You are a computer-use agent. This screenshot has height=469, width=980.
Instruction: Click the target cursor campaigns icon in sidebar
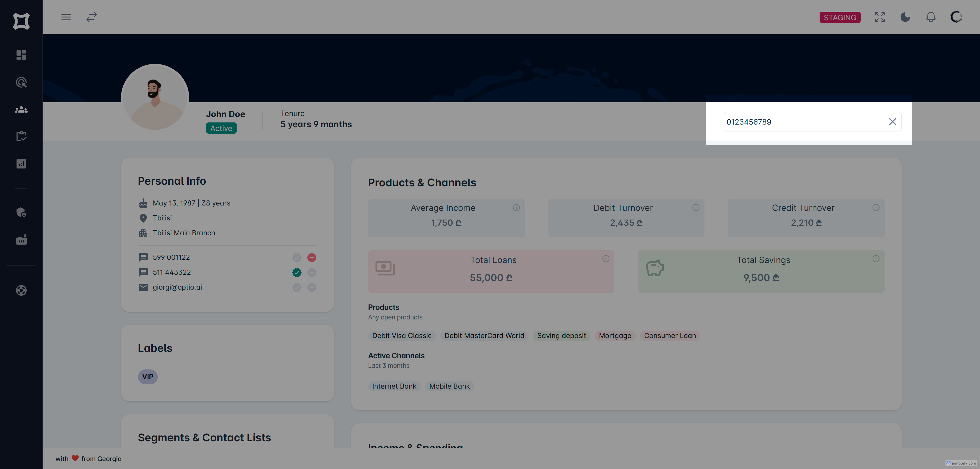[21, 83]
